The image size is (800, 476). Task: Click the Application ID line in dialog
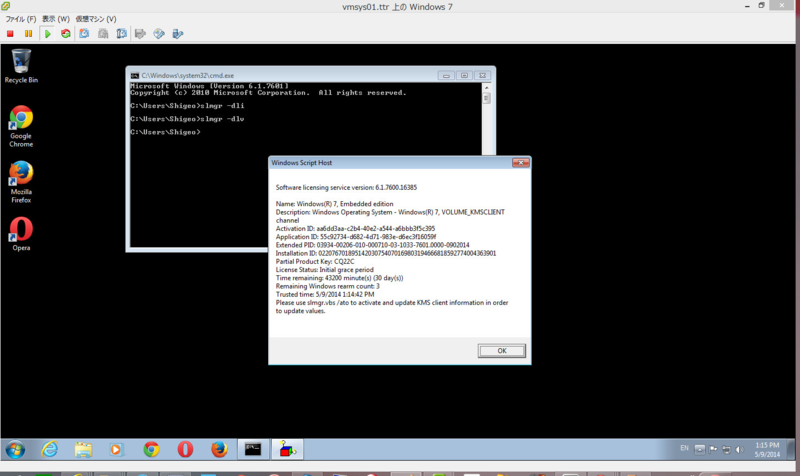tap(356, 237)
